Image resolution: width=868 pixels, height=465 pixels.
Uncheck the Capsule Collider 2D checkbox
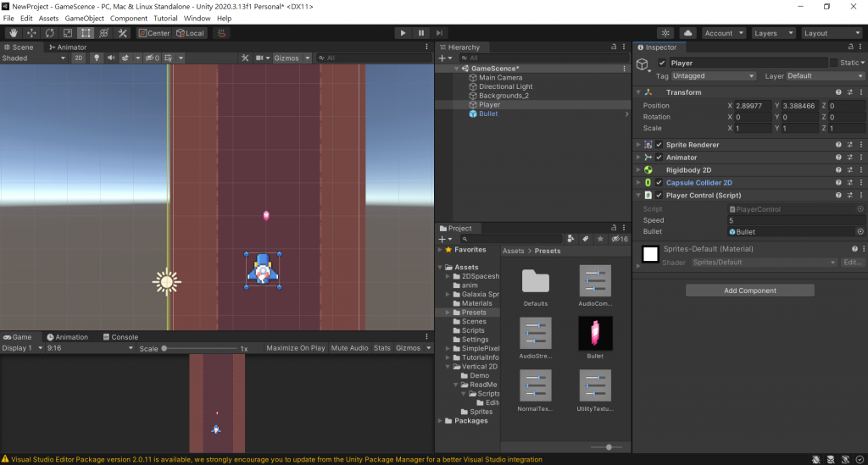pos(659,183)
